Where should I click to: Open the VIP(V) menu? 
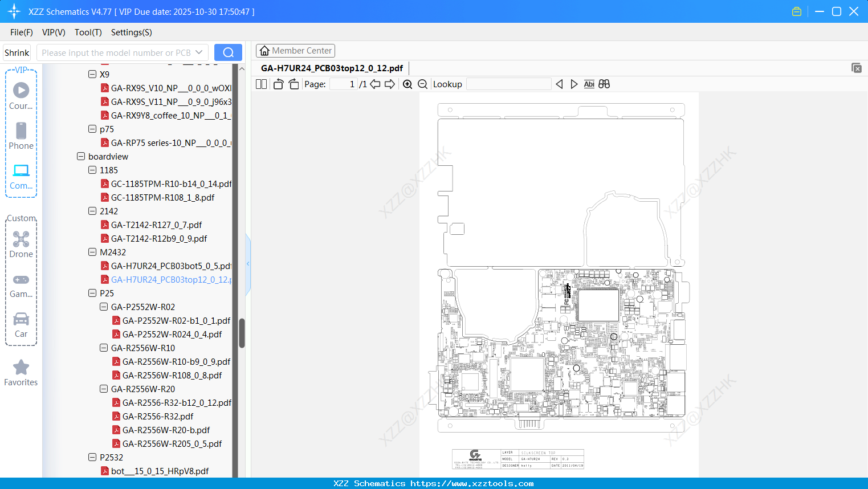54,32
